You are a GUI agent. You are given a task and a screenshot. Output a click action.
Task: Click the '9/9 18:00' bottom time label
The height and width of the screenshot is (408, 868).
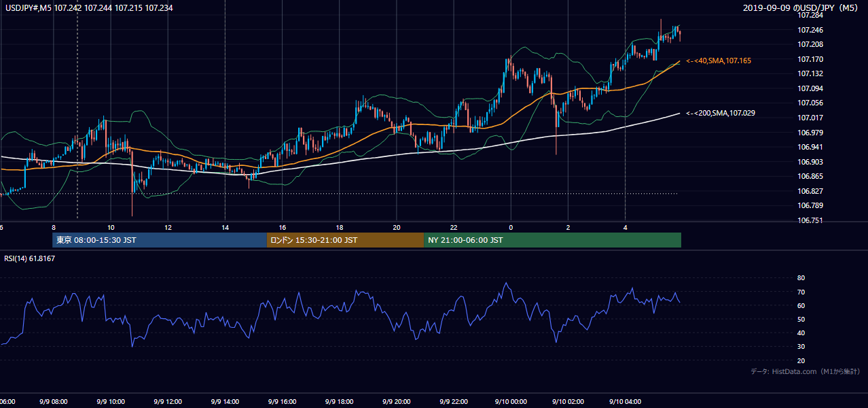[x=339, y=402]
